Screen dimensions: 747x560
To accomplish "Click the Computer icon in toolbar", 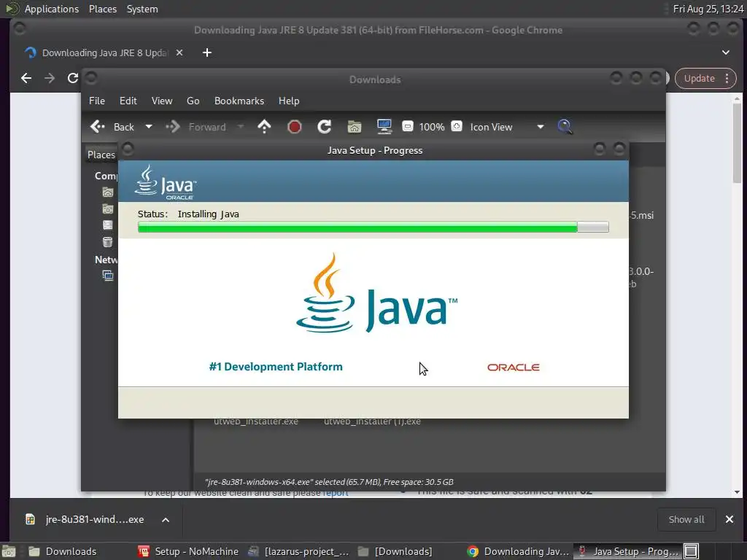I will tap(384, 127).
